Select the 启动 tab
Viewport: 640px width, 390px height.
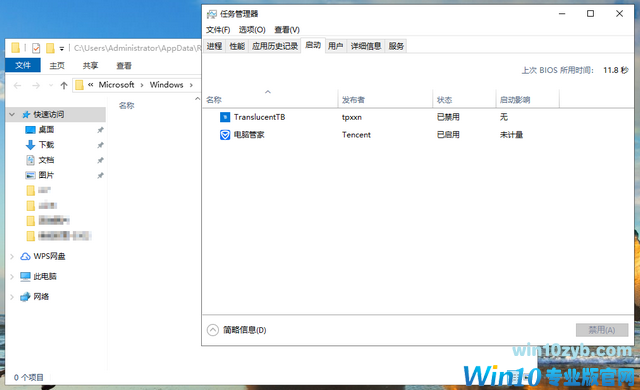click(313, 45)
